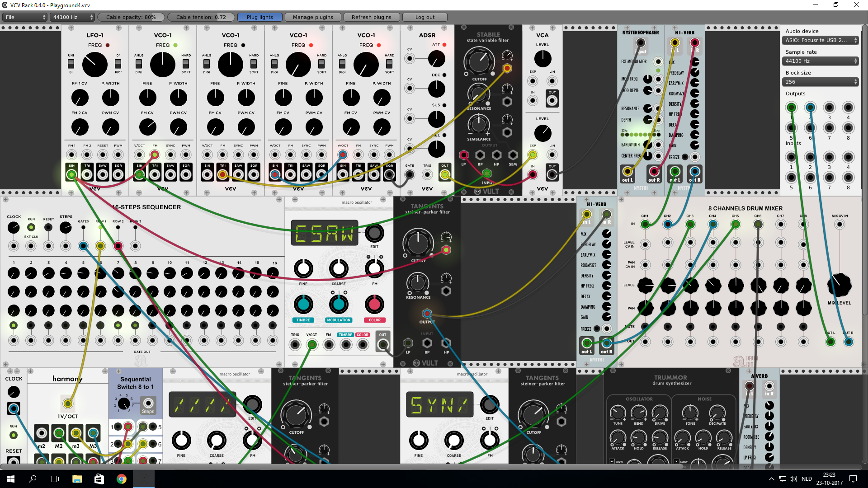This screenshot has width=868, height=488.
Task: Click the CSAW waveform display
Action: point(325,233)
